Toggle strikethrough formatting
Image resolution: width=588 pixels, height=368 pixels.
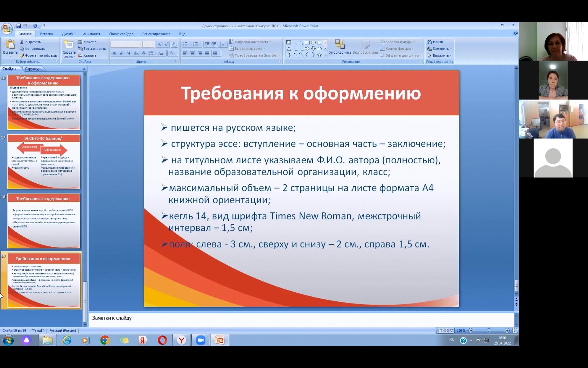[x=136, y=53]
